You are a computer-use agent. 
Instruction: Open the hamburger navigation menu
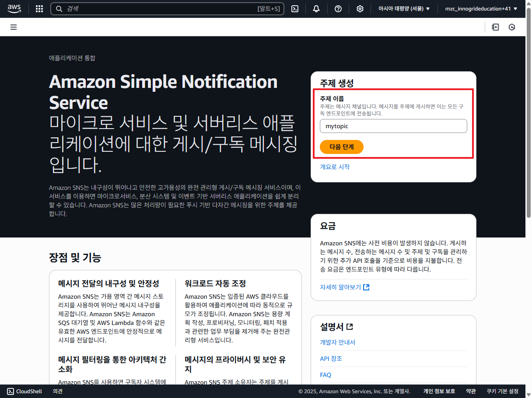click(x=14, y=27)
